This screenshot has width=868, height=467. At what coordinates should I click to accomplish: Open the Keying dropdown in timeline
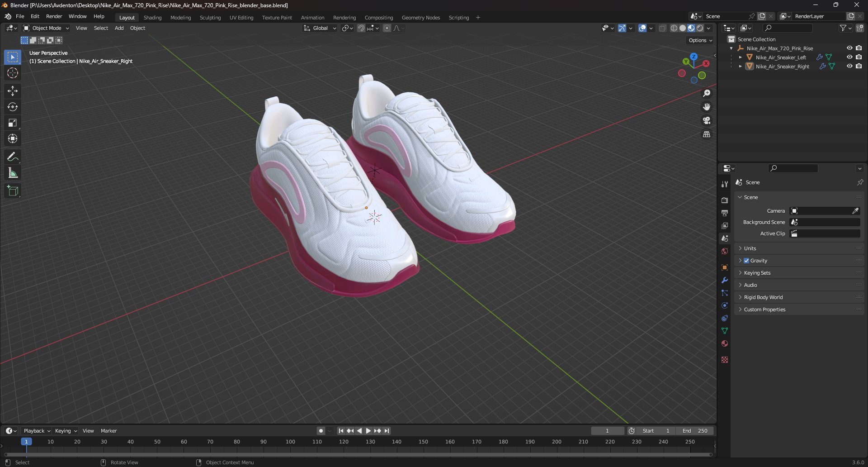66,431
